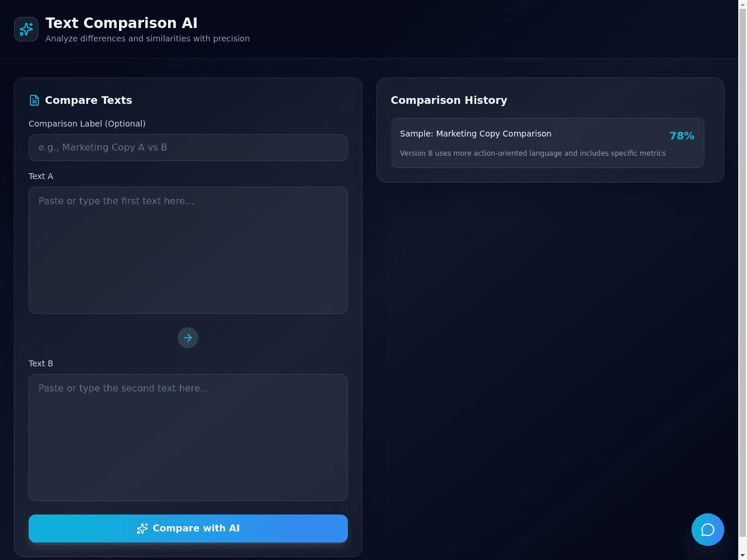Viewport: 747px width, 560px height.
Task: Open Sample: Marketing Copy Comparison entry
Action: pos(547,143)
